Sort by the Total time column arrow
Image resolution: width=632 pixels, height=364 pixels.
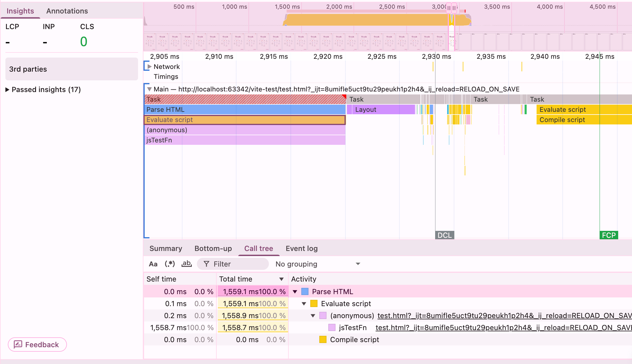click(x=281, y=279)
